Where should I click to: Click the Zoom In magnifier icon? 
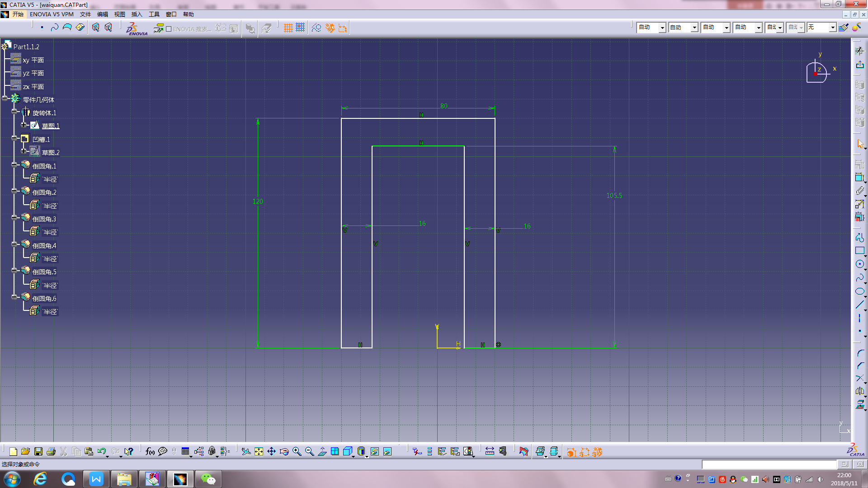[297, 451]
